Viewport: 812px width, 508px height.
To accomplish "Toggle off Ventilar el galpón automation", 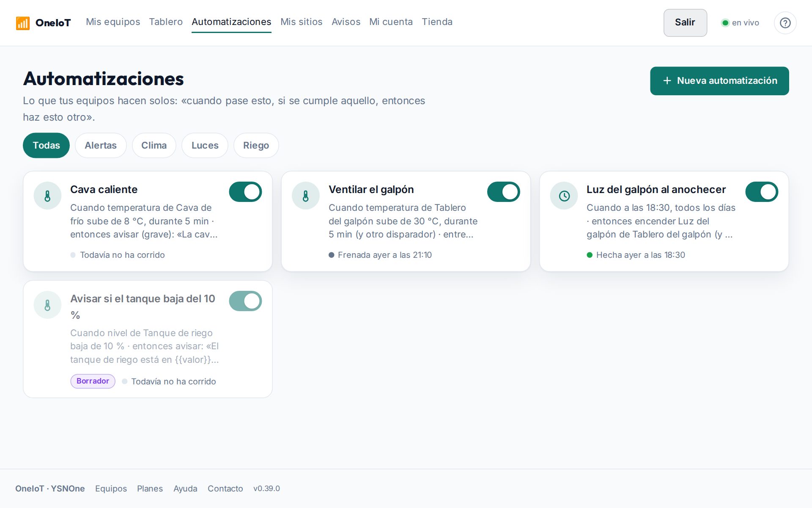I will click(503, 192).
